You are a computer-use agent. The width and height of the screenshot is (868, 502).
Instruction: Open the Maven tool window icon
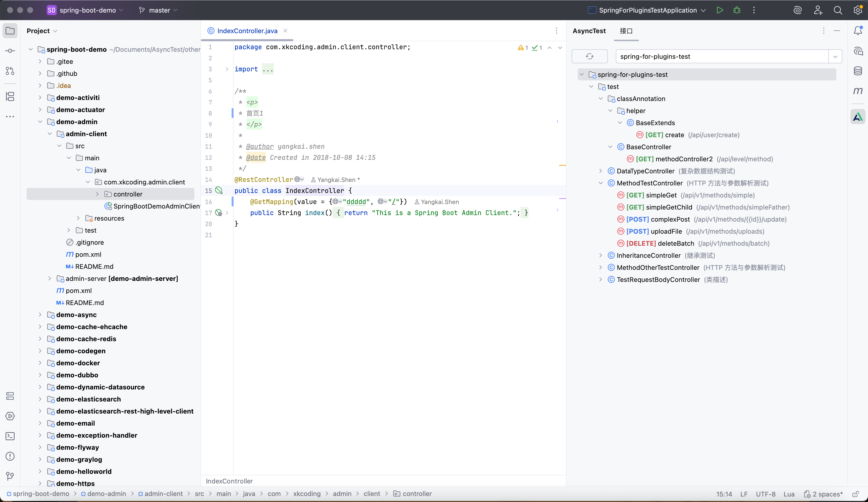pyautogui.click(x=858, y=91)
